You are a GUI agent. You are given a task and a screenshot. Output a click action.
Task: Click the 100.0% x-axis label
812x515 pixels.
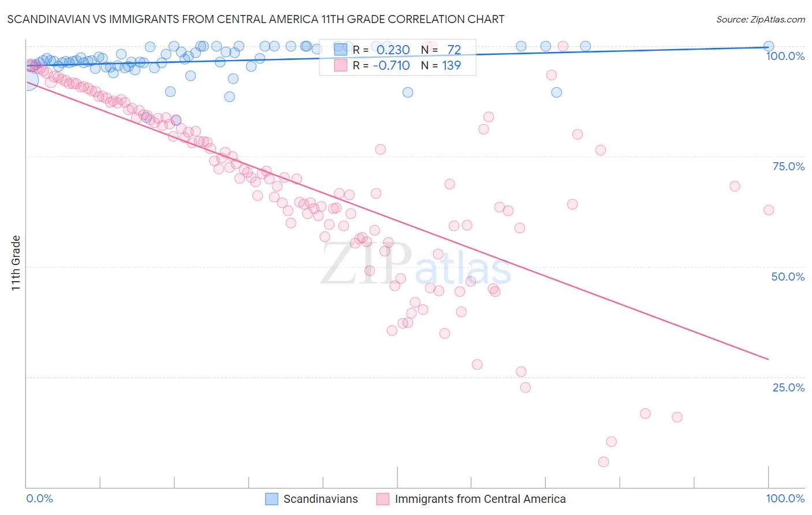tap(785, 498)
